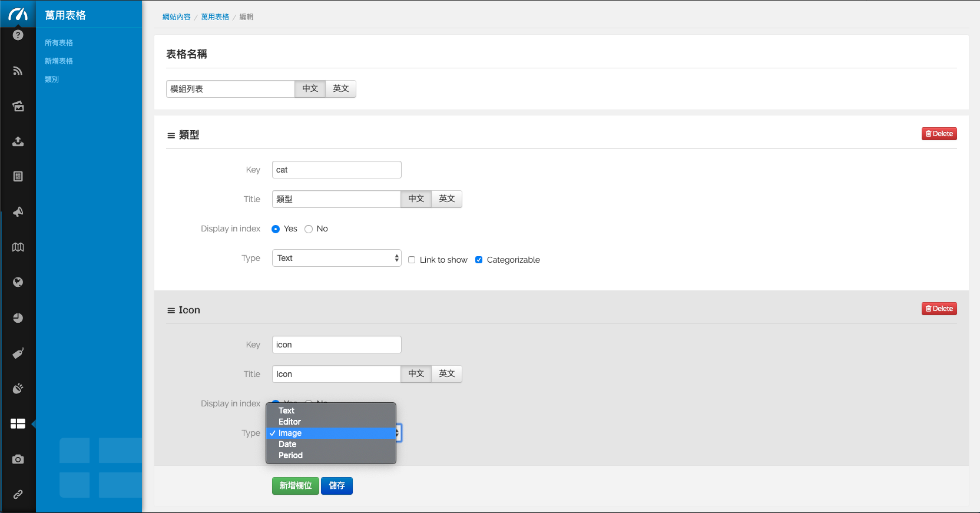980x513 pixels.
Task: Open the upload tray sidebar icon
Action: click(18, 141)
